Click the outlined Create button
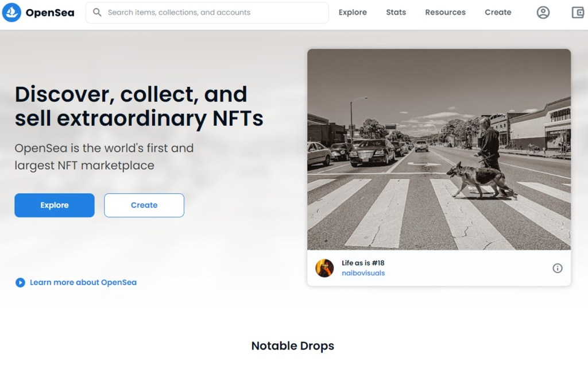The width and height of the screenshot is (588, 368). pyautogui.click(x=144, y=205)
